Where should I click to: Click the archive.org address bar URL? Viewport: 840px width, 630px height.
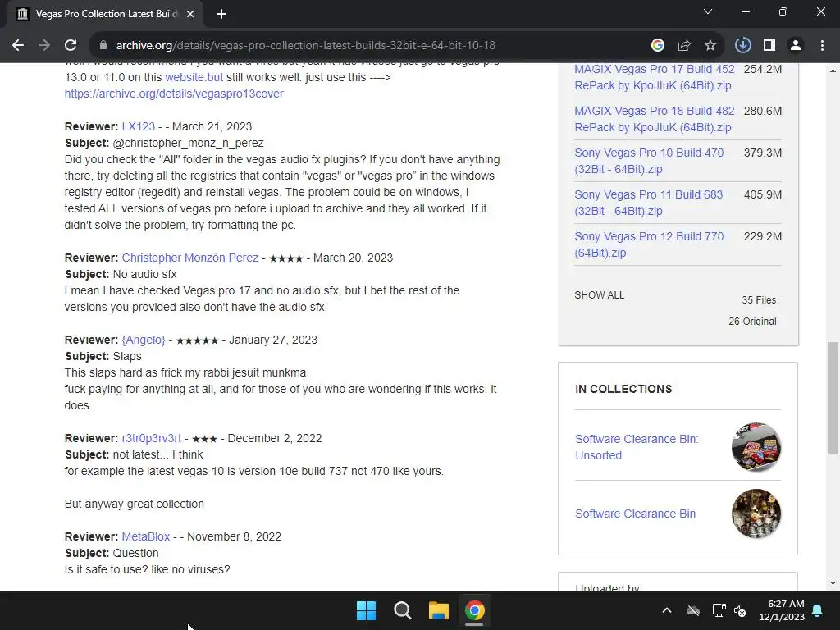click(305, 46)
